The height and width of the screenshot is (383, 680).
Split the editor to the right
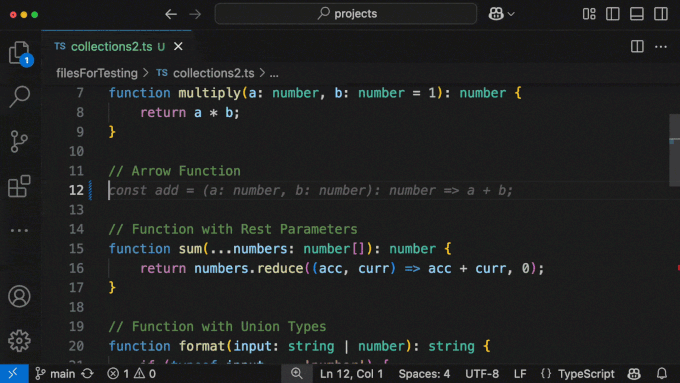click(x=637, y=46)
